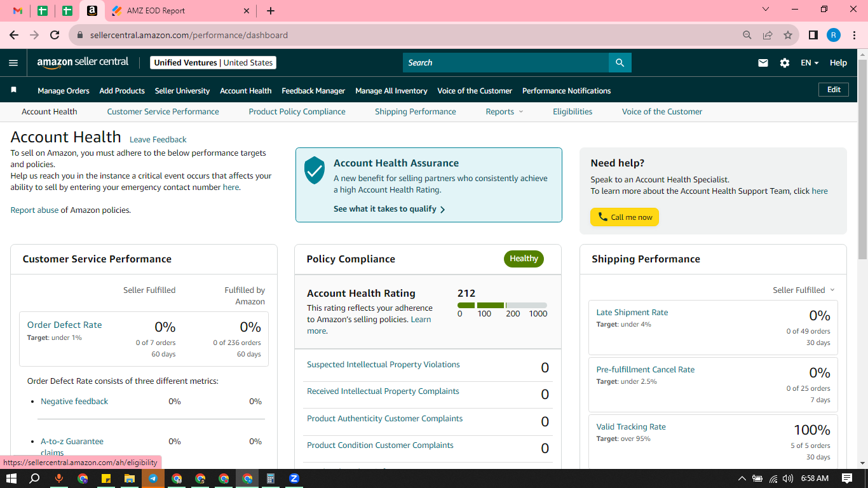The image size is (868, 488).
Task: Open Late Shipment Rate details
Action: [x=632, y=313]
